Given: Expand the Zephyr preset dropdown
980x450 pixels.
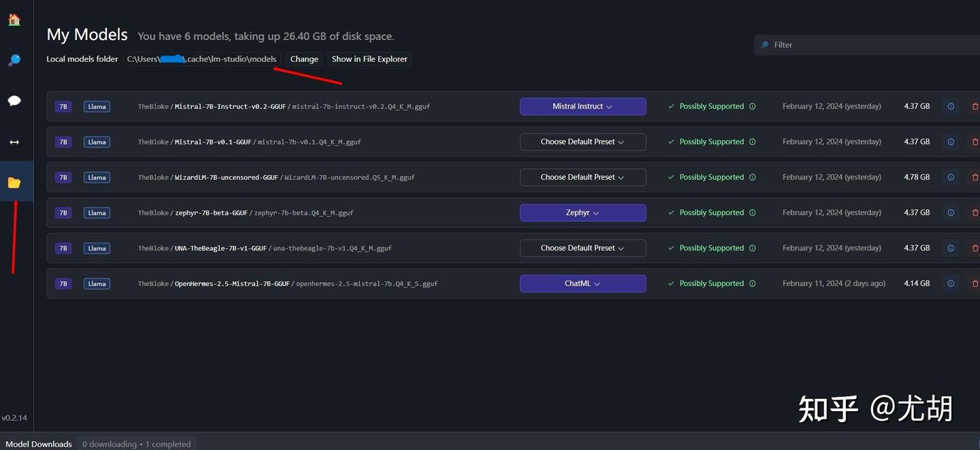Looking at the screenshot, I should coord(583,212).
